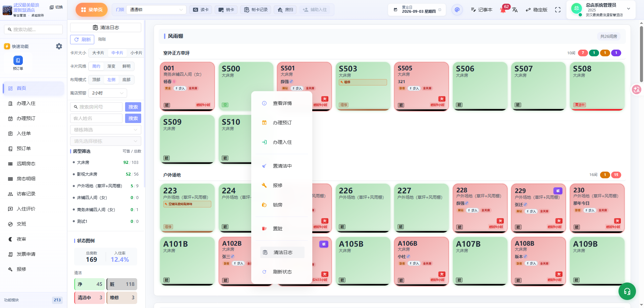Click the green headset support button
Image resolution: width=644 pixels, height=308 pixels.
click(627, 291)
